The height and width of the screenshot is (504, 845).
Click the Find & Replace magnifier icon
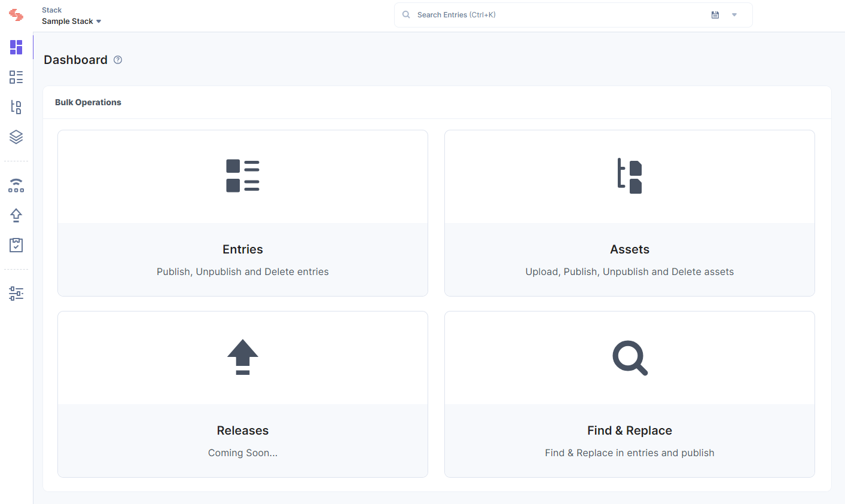(630, 358)
